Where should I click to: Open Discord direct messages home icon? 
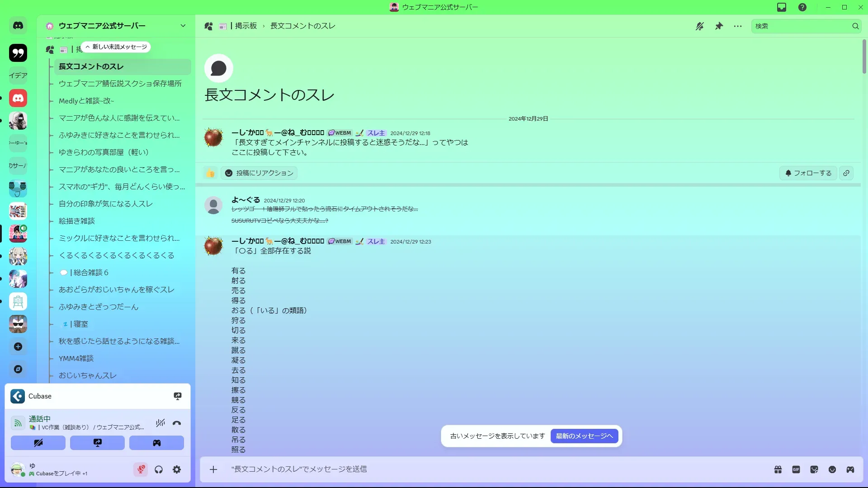pos(18,26)
